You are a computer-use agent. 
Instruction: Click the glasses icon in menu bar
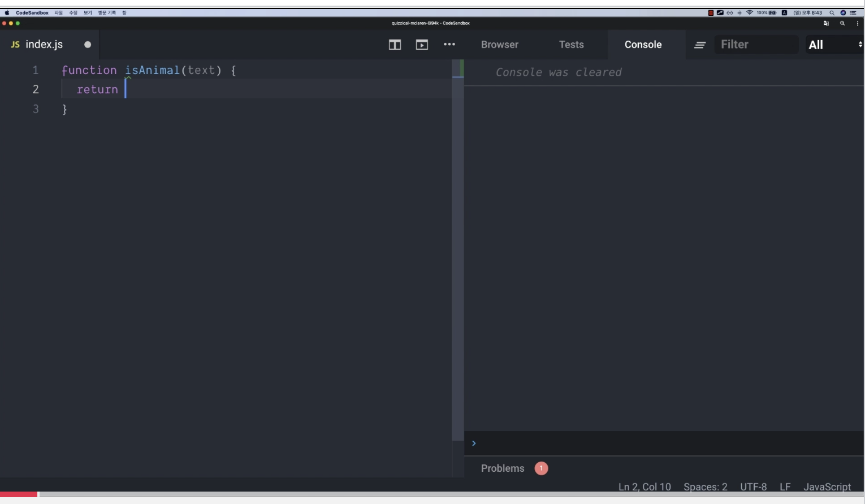[730, 12]
